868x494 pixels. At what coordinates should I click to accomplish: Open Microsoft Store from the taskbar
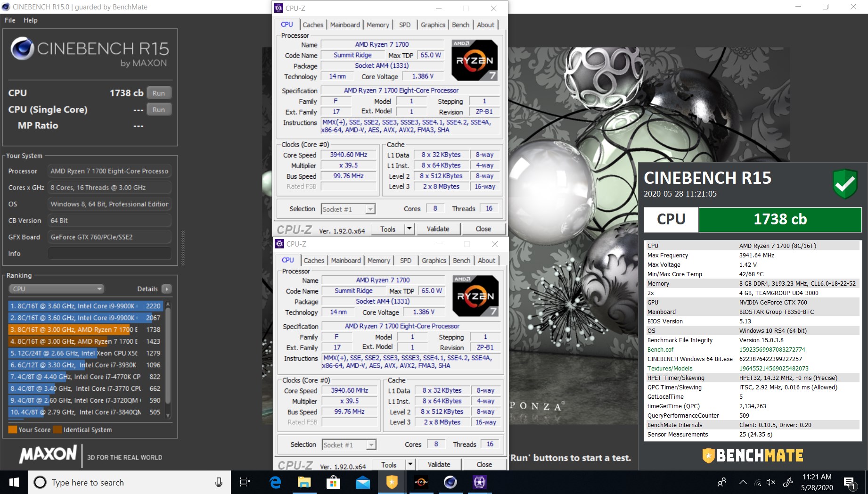333,482
